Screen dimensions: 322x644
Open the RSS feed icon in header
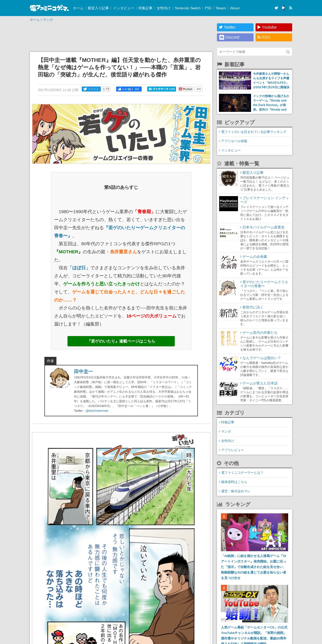point(291,8)
